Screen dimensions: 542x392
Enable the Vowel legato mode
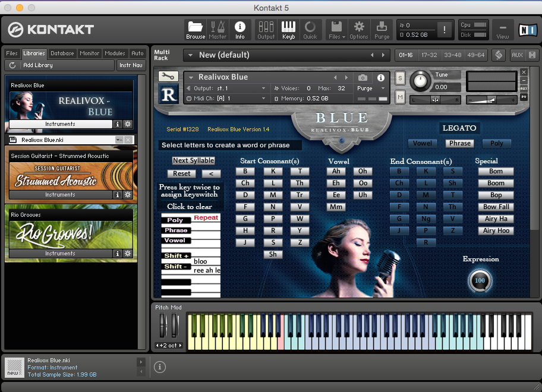click(423, 143)
